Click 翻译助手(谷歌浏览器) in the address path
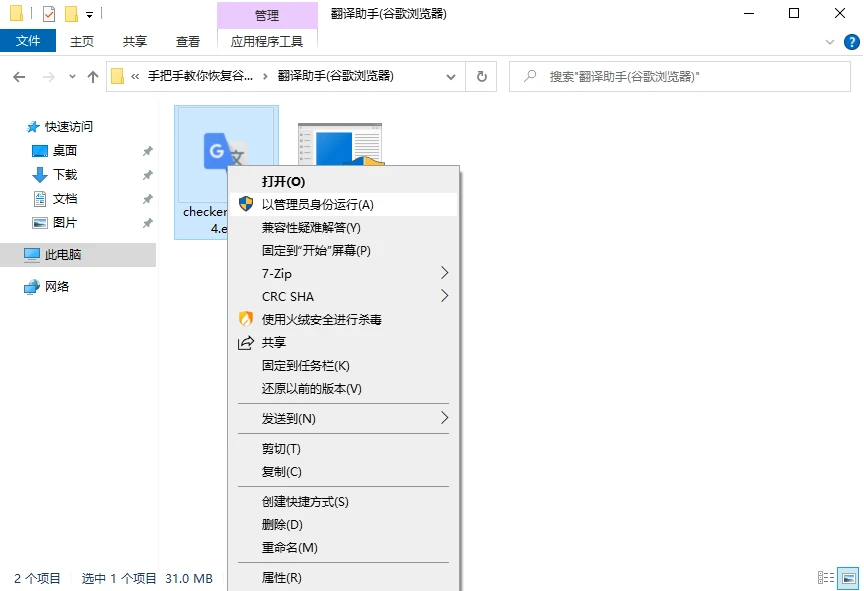This screenshot has height=591, width=864. pyautogui.click(x=336, y=76)
